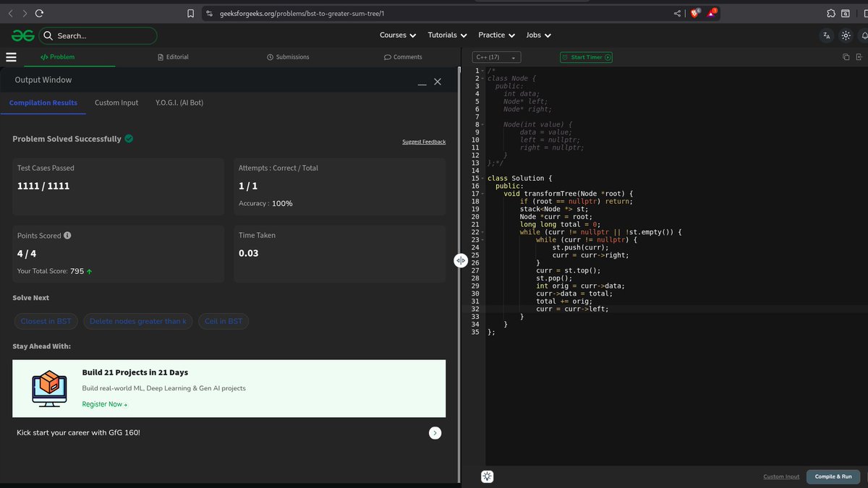Expand the Tutorials dropdown menu
Viewport: 868px width, 488px height.
[x=448, y=35]
